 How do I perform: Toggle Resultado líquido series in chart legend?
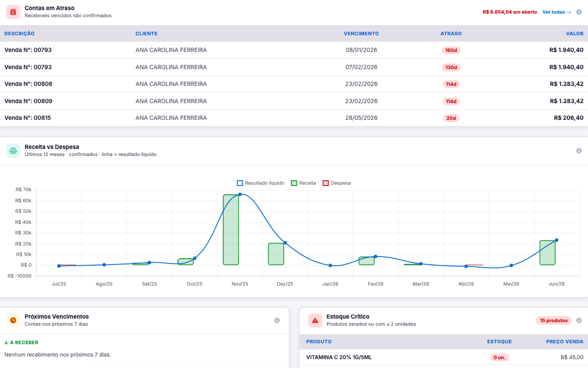[x=261, y=183]
